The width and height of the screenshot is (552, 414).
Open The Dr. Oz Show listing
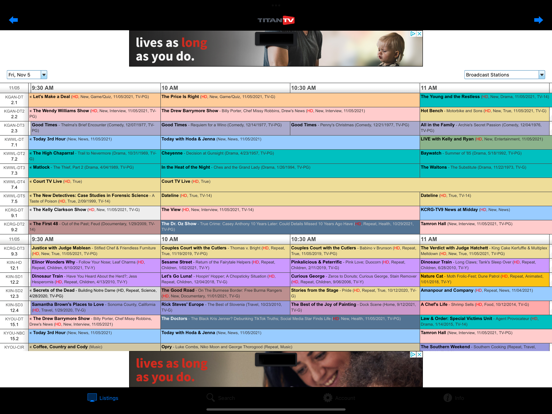pos(290,227)
